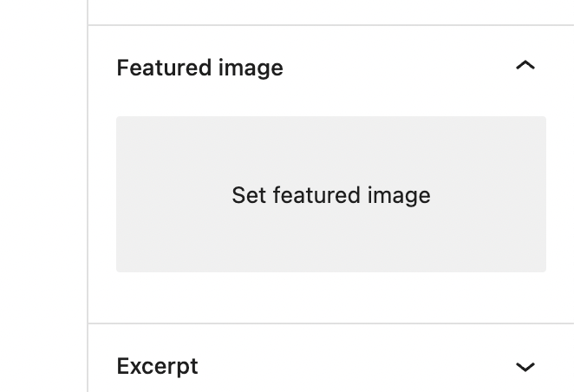This screenshot has height=392, width=574.
Task: Open media picker via Set featured image
Action: click(x=331, y=194)
